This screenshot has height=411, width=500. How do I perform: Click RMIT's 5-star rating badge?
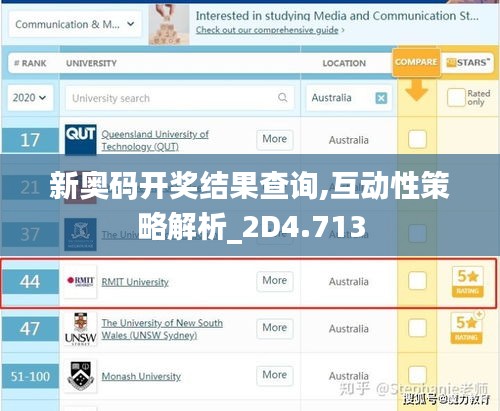[x=468, y=281]
